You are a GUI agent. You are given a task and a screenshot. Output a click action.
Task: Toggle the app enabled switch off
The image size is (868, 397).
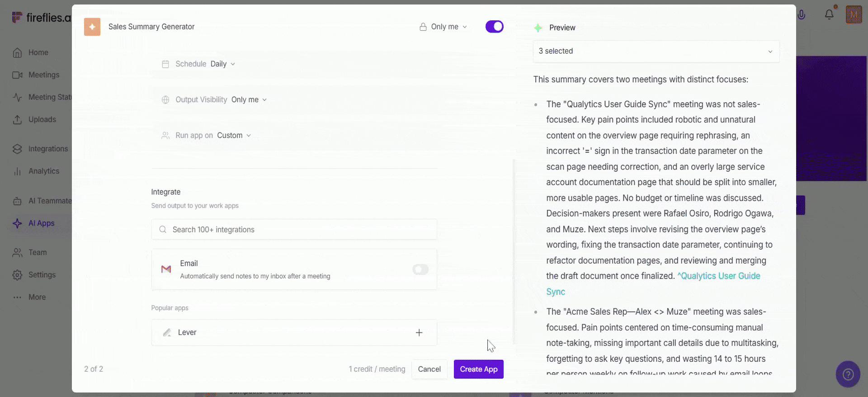pyautogui.click(x=495, y=27)
